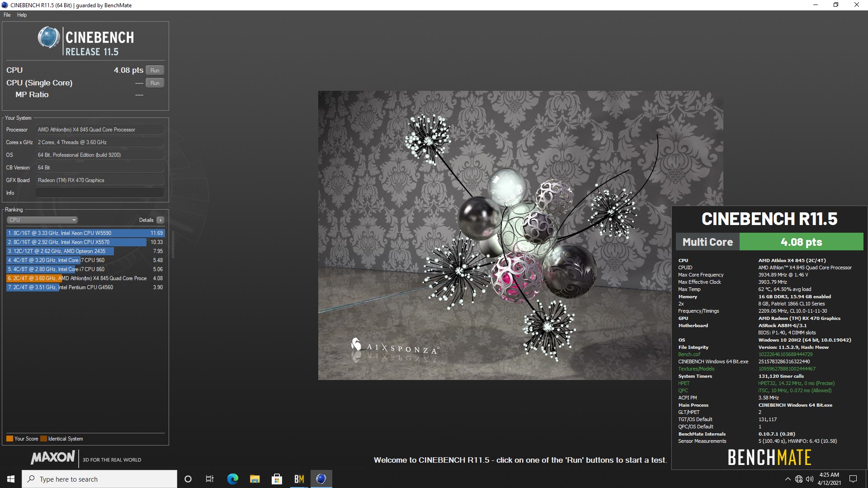Select ranking row Intel Core i7 CPU 960
This screenshot has width=868, height=488.
[x=85, y=260]
